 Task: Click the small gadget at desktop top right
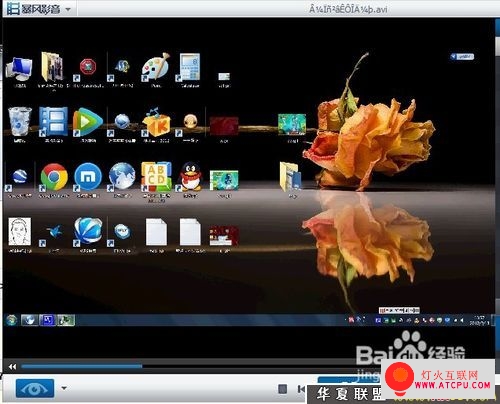coord(462,57)
